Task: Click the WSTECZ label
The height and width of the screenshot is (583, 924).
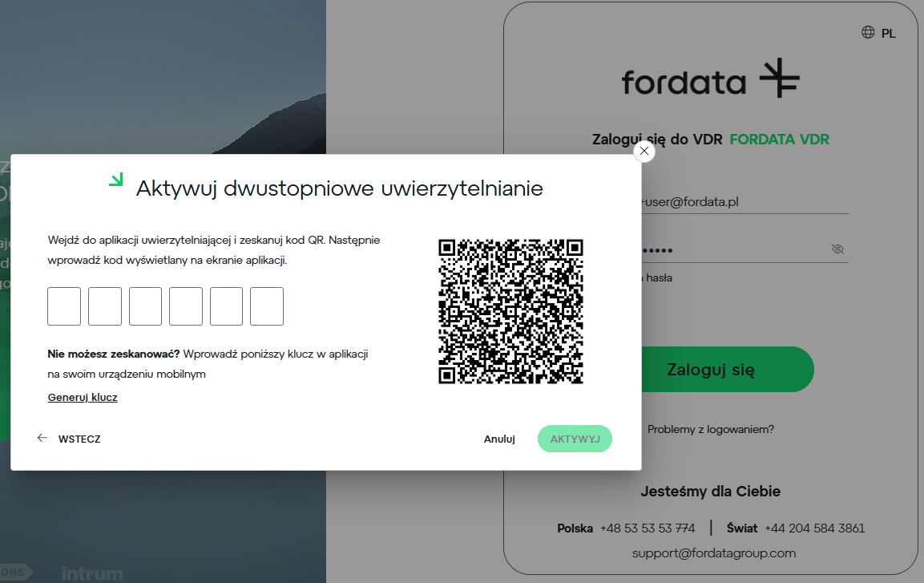Action: click(x=79, y=439)
